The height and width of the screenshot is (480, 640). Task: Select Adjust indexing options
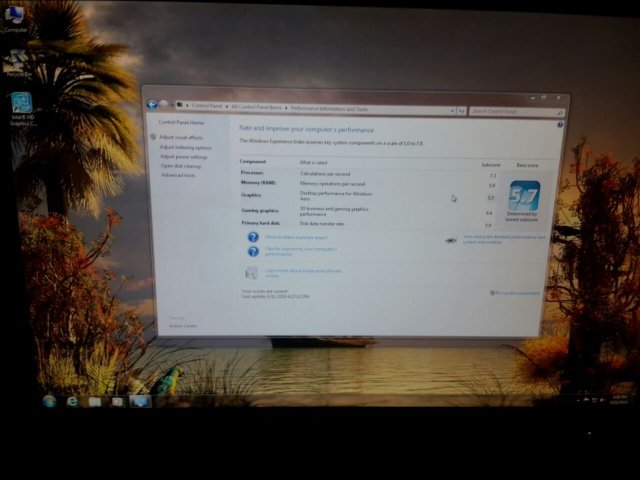(185, 147)
